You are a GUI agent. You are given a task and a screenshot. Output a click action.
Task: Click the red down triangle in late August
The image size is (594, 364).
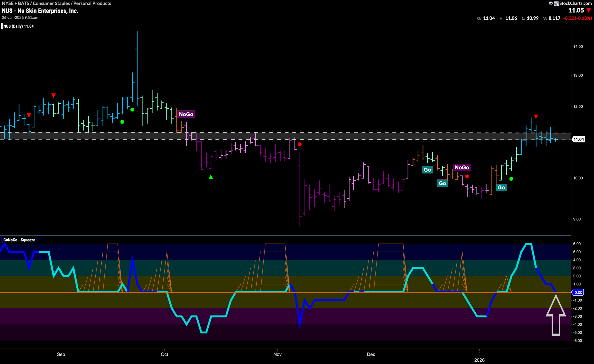point(29,116)
